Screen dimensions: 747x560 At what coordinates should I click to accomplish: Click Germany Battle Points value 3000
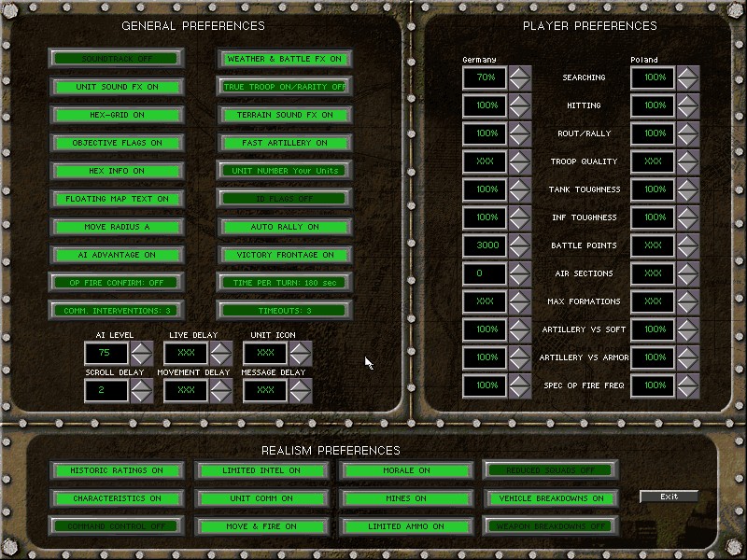click(x=485, y=245)
